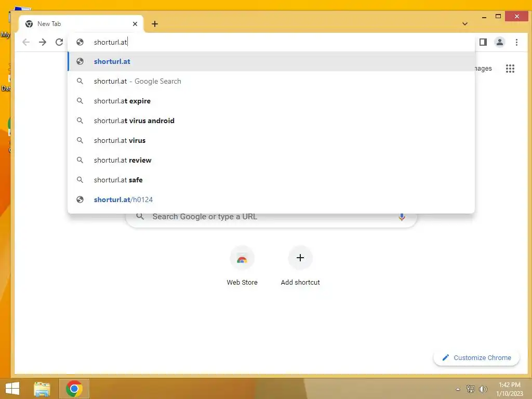
Task: Click the volume speaker tray icon
Action: 483,389
